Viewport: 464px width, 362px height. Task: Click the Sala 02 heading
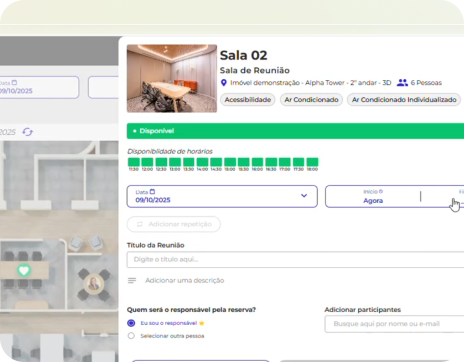(244, 55)
